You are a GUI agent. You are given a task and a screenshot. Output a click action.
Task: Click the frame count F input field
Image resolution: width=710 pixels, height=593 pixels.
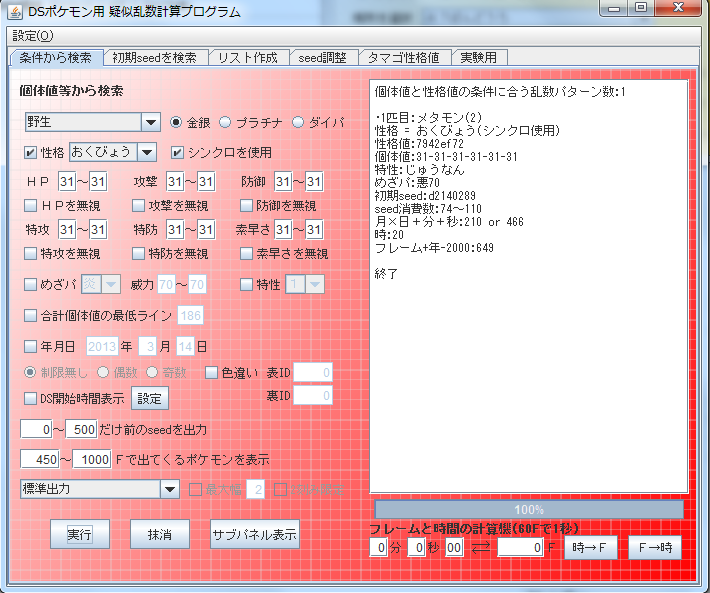(521, 548)
